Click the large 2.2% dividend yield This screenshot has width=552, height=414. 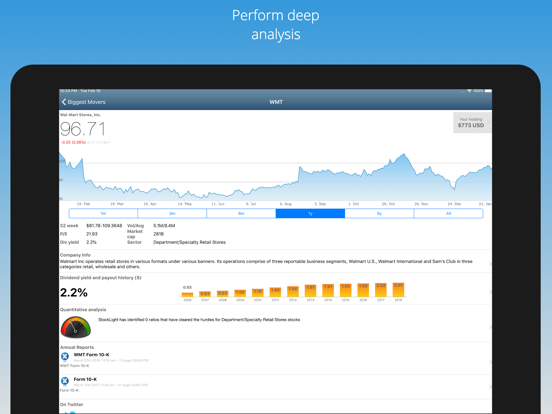(x=74, y=293)
